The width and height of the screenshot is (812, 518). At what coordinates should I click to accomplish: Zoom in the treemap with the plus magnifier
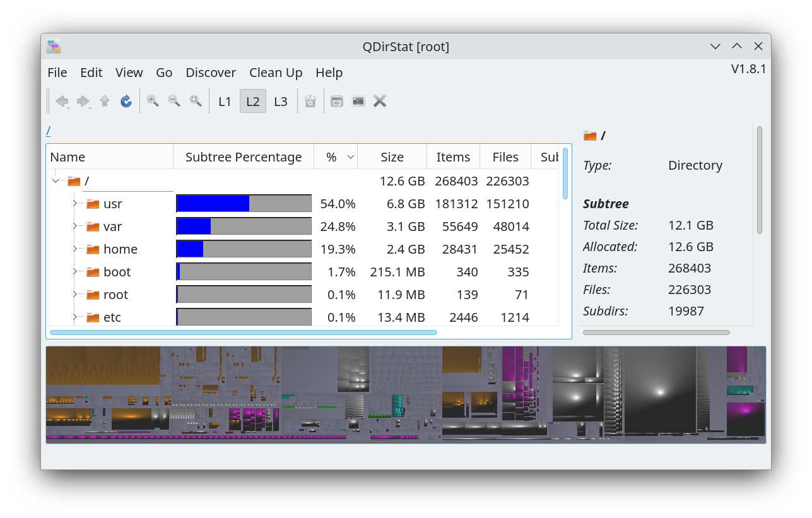[153, 101]
